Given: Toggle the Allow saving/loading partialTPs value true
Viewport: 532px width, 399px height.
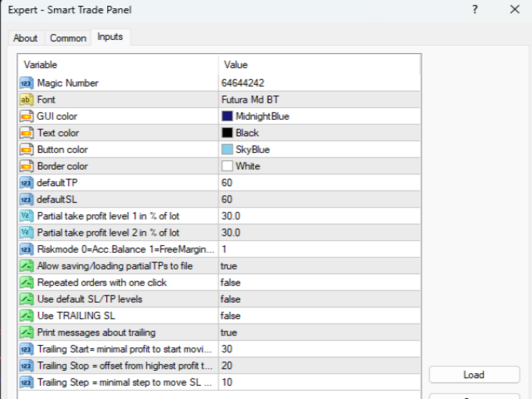Looking at the screenshot, I should pos(318,266).
